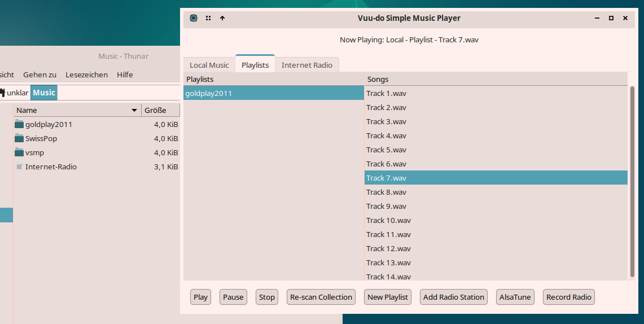Select the goldplay2011 playlist
This screenshot has height=324, width=644.
(274, 93)
